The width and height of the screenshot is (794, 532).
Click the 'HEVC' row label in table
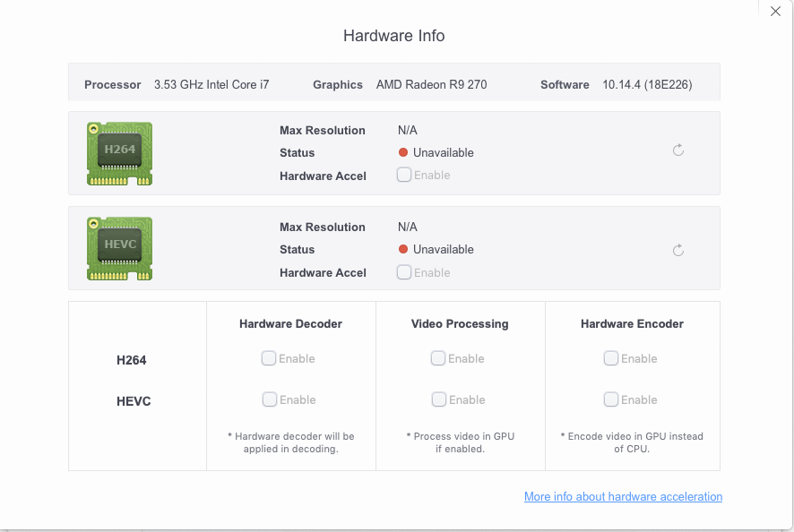[134, 401]
